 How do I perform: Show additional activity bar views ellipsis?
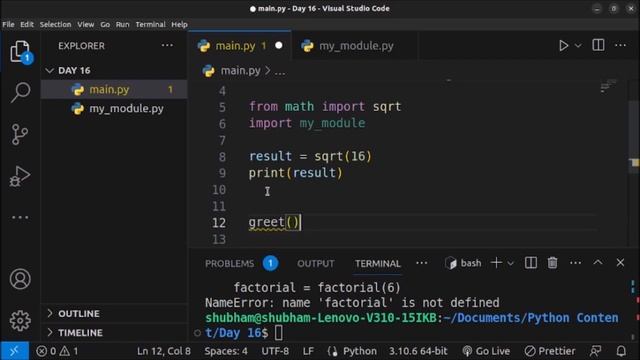(x=20, y=218)
